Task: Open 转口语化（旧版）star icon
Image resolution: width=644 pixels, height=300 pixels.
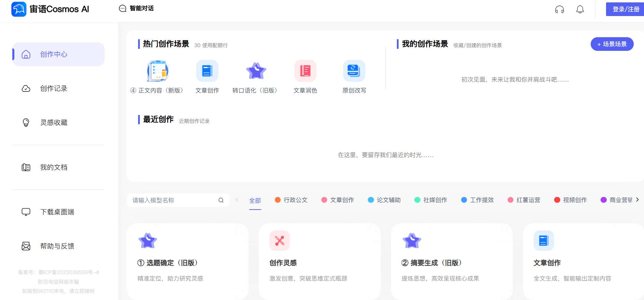Action: [256, 71]
